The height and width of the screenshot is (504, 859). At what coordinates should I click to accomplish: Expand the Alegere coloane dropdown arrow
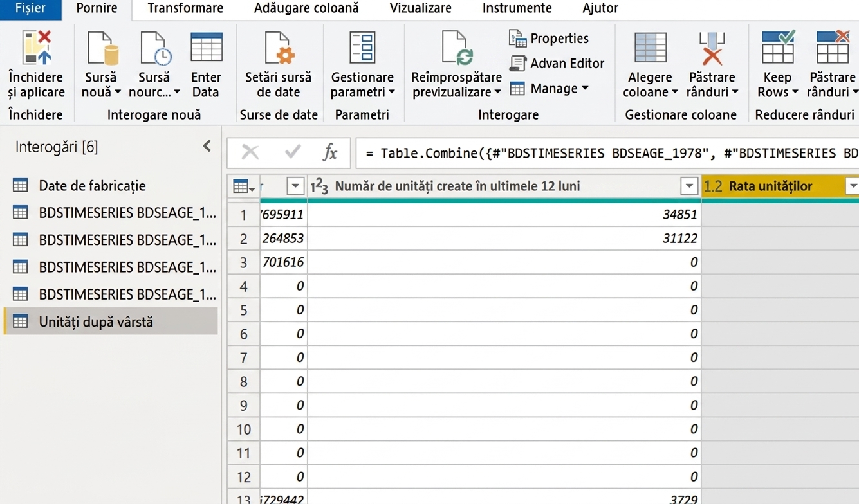[675, 93]
